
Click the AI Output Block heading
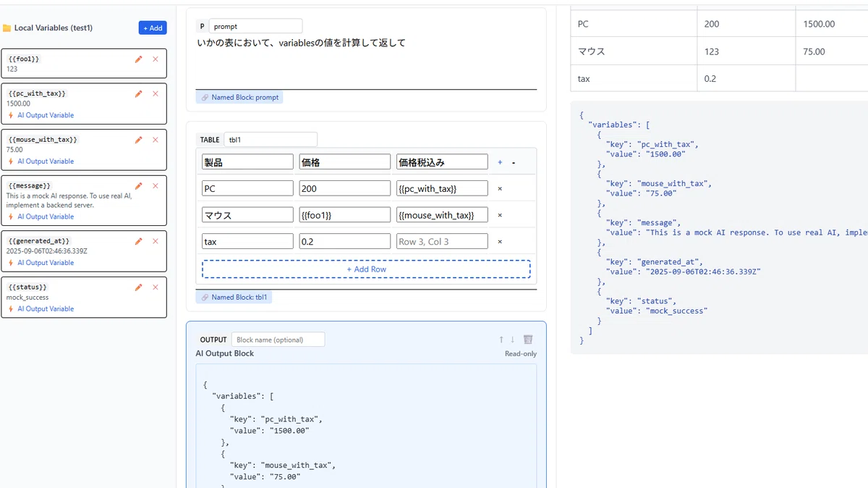click(225, 353)
